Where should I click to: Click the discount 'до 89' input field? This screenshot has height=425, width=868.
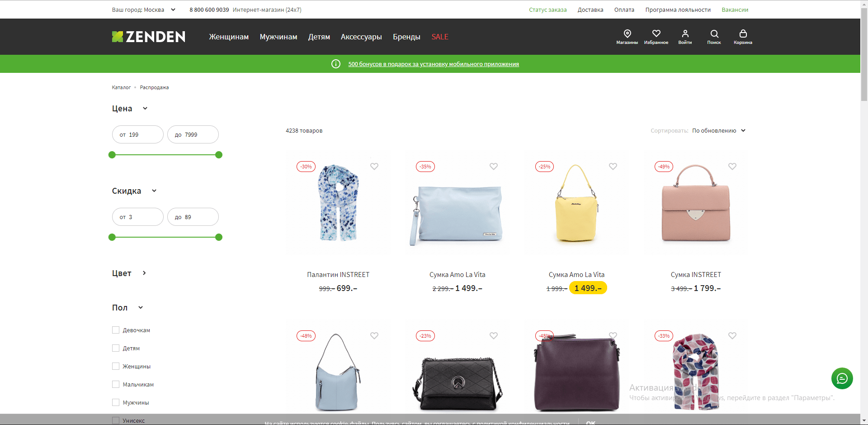pyautogui.click(x=193, y=217)
